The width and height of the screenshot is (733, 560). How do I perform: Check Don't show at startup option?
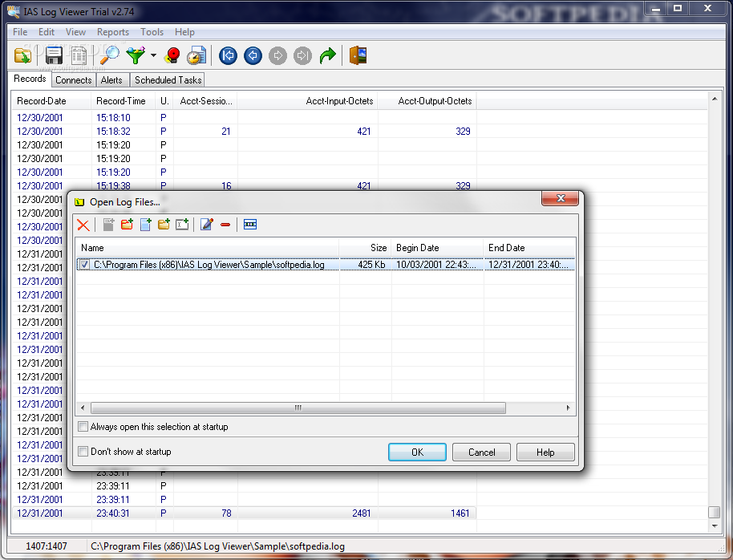(83, 452)
